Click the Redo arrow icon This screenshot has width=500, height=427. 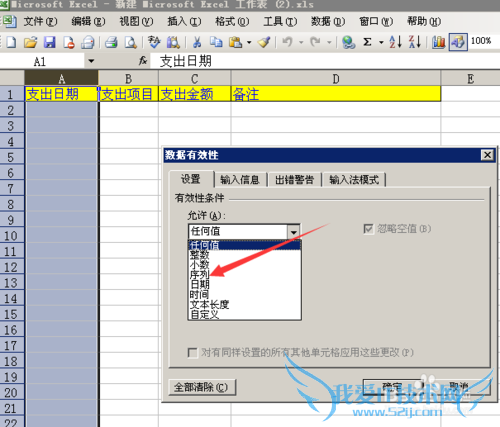[x=315, y=42]
